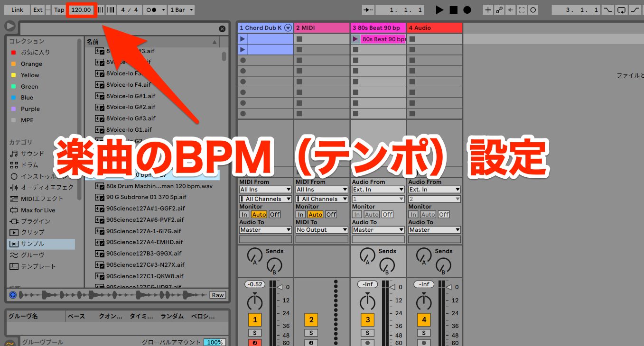Click the preview headphones icon
Screen dimensions: 644x346
click(12, 295)
